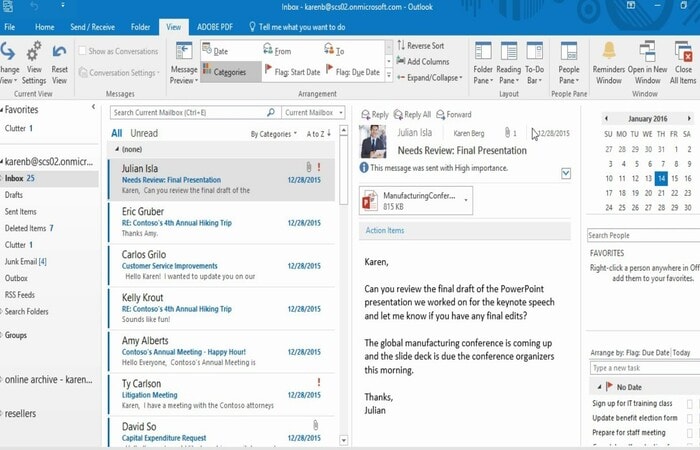Open the Reminders Window bell icon
This screenshot has width=700, height=450.
pyautogui.click(x=609, y=50)
